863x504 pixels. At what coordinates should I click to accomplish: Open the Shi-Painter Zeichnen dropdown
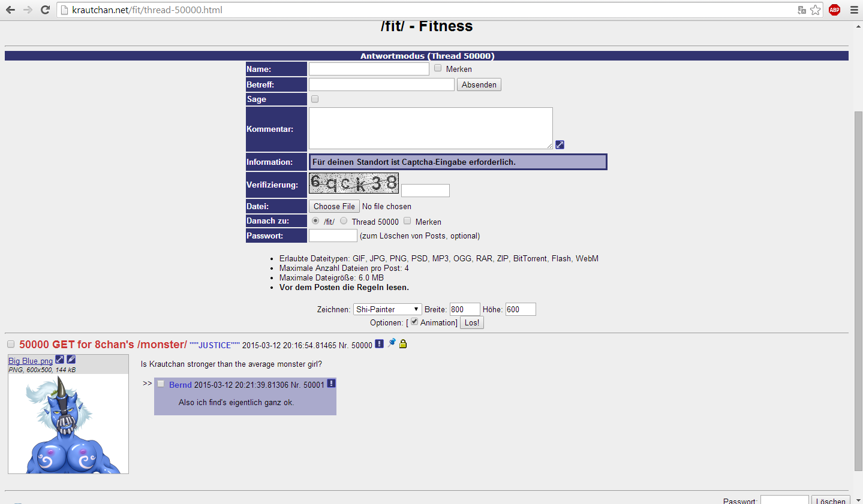(387, 309)
